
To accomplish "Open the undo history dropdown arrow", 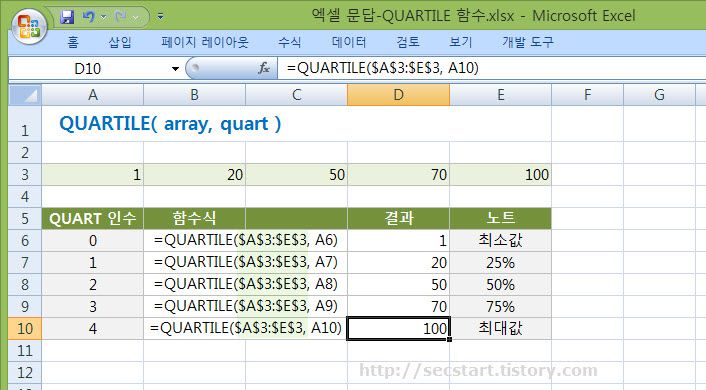I will 104,18.
